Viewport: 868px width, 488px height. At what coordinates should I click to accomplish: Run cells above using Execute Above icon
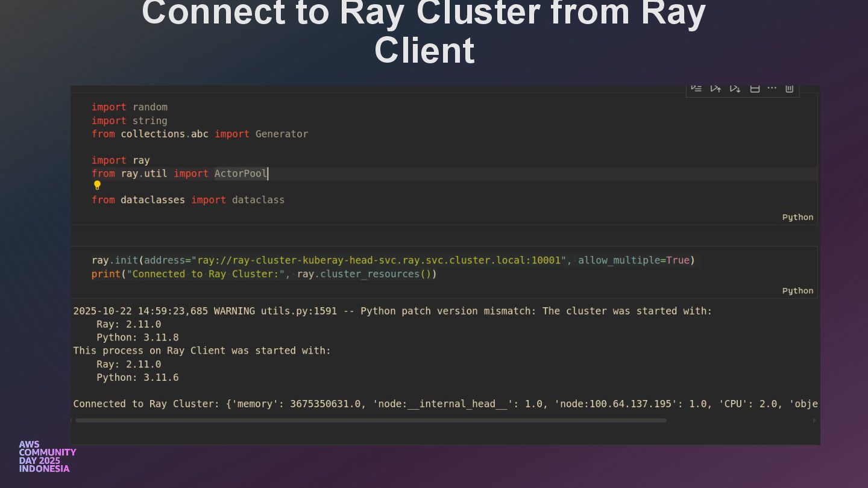715,88
